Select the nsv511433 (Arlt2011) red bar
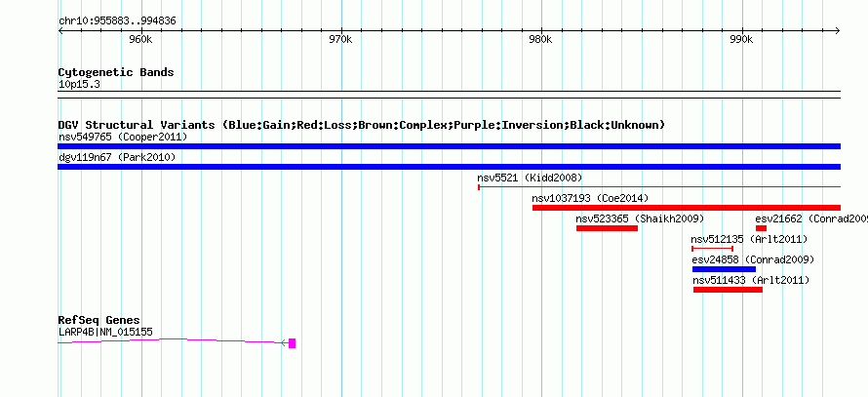868x397 pixels. point(728,290)
